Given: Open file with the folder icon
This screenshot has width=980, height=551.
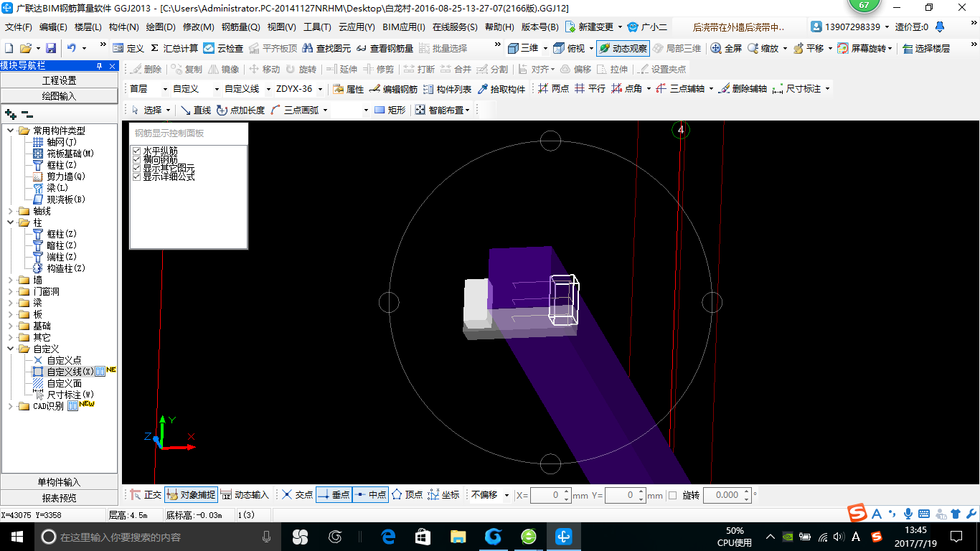Looking at the screenshot, I should (26, 48).
